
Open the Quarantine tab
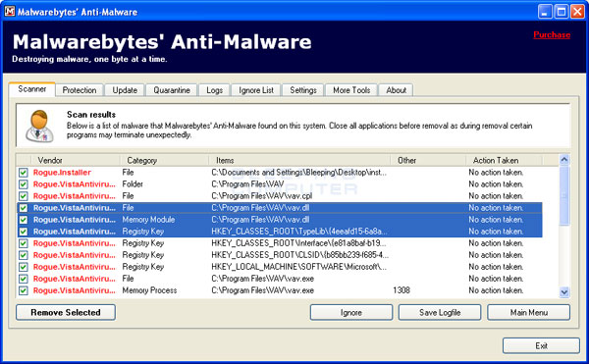172,90
